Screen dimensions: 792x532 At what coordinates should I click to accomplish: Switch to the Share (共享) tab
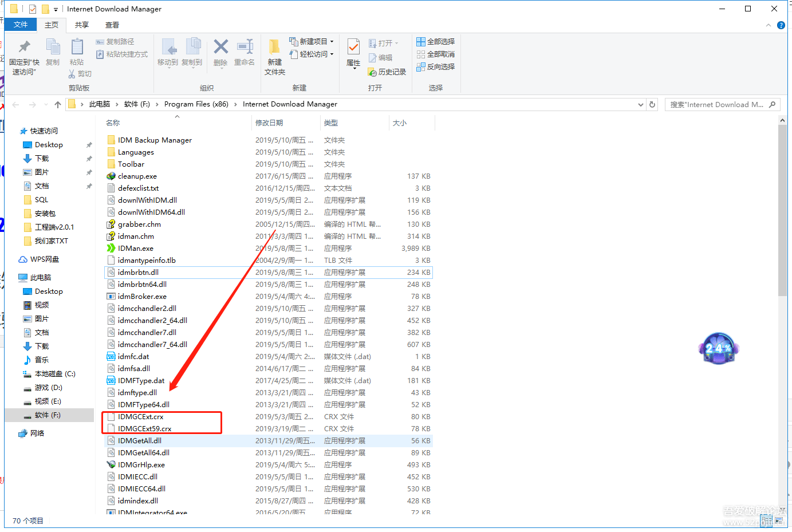point(82,25)
